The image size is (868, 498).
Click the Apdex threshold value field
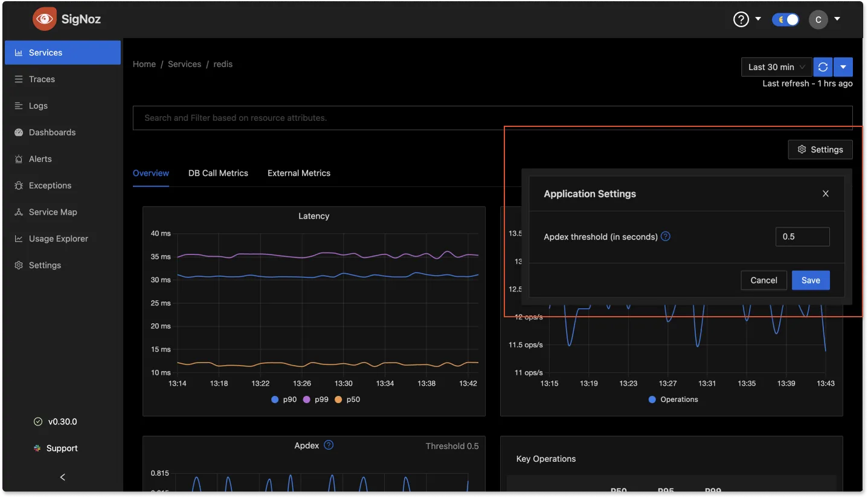point(803,236)
